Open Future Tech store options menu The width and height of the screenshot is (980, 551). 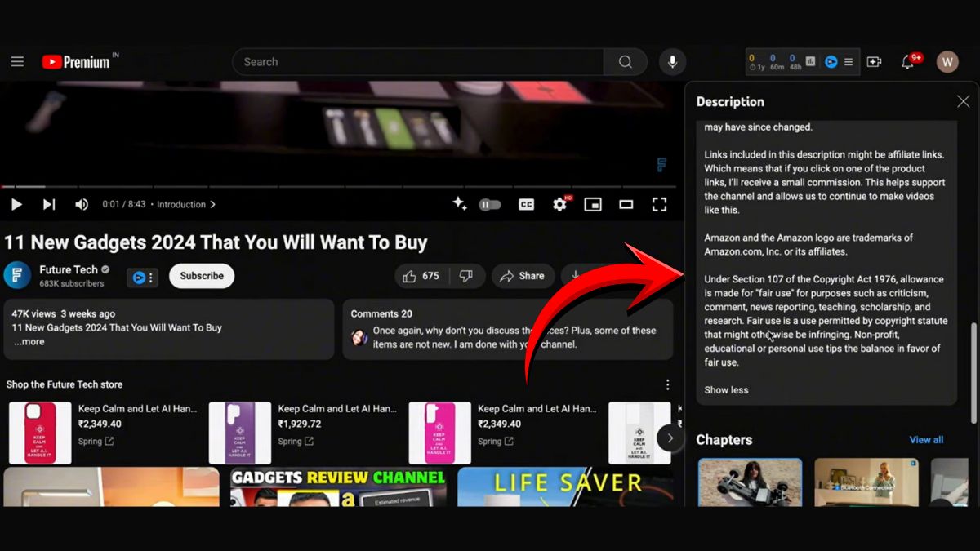tap(667, 384)
